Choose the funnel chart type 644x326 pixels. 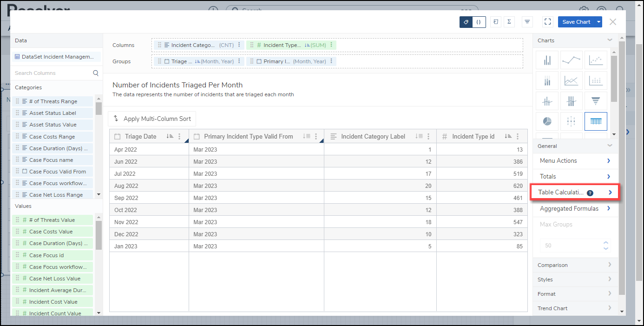coord(596,101)
